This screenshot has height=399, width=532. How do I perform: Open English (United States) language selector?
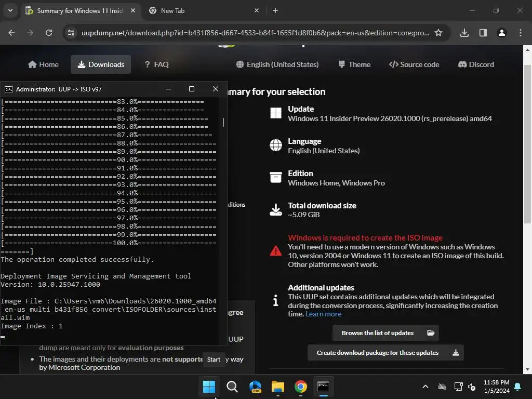pyautogui.click(x=277, y=64)
